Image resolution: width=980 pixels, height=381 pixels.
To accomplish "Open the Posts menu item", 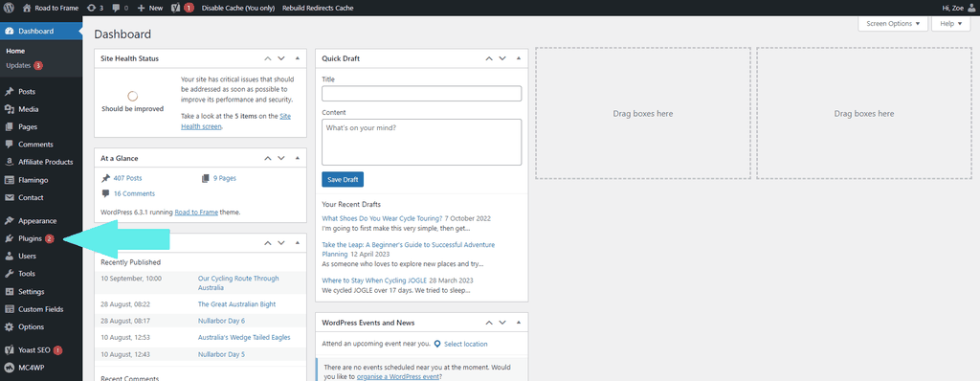I will 26,91.
